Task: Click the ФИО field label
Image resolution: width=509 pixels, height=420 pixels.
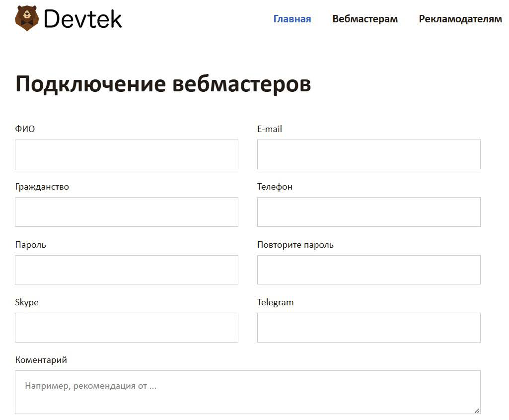Action: click(x=25, y=129)
